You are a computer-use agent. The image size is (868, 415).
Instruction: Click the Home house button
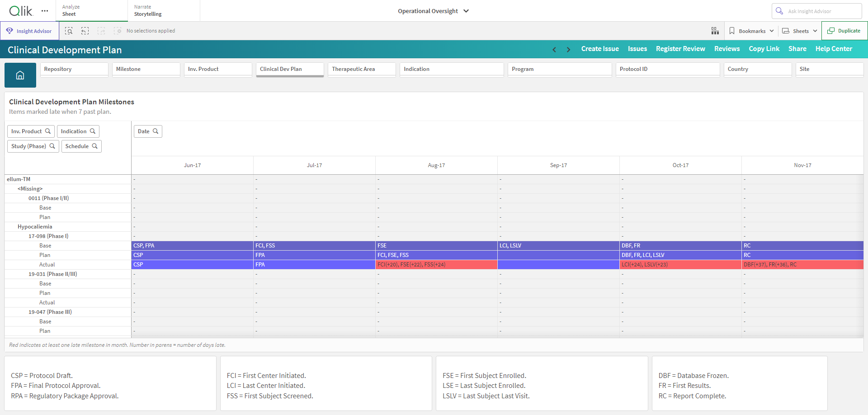coord(20,75)
